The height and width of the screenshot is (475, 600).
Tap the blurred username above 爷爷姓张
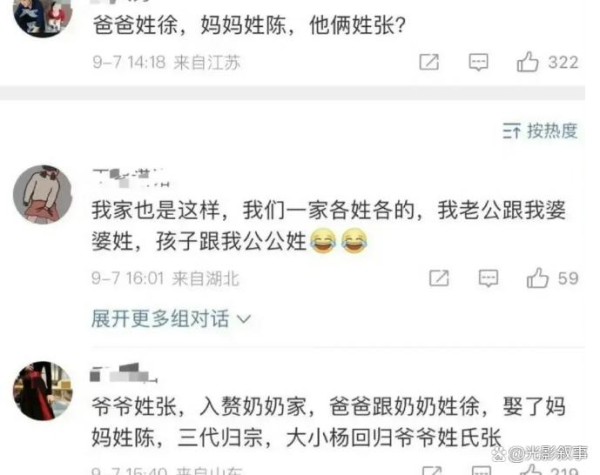(123, 373)
